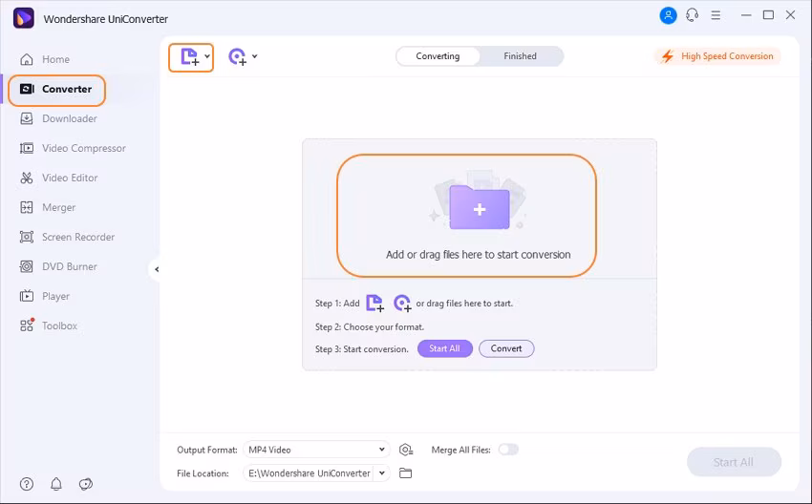Switch to the Finished tab
The width and height of the screenshot is (812, 504).
click(521, 56)
